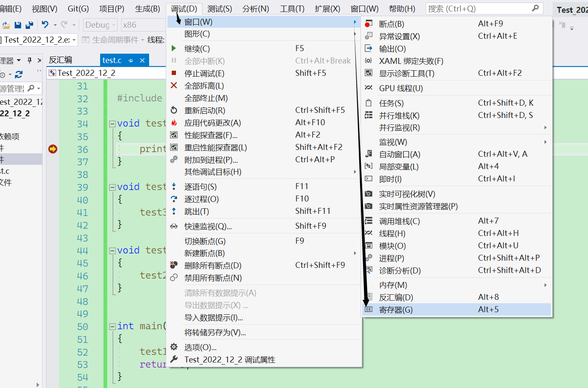
Task: Open the Test_2022_12_2 scope dropdown in editor
Action: 107,73
